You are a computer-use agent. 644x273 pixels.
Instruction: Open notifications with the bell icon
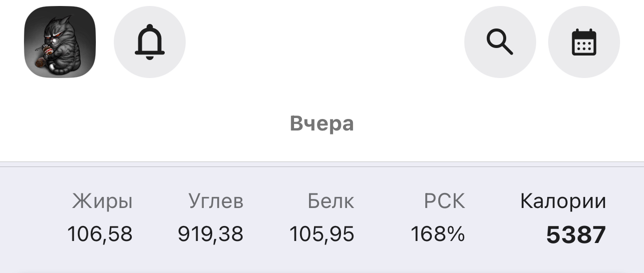(x=150, y=42)
